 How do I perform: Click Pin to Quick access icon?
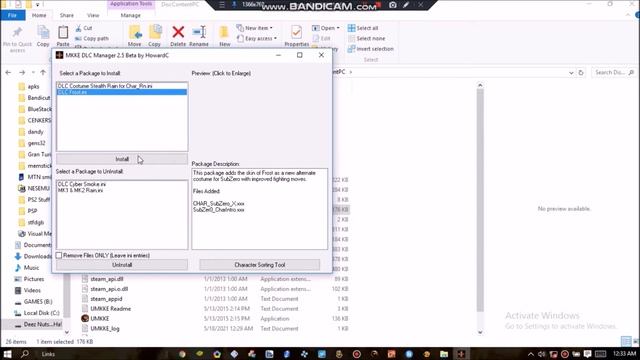17,33
